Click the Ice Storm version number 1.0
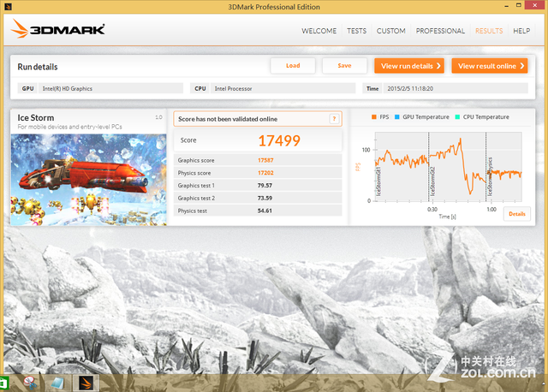The width and height of the screenshot is (548, 392). tap(158, 117)
